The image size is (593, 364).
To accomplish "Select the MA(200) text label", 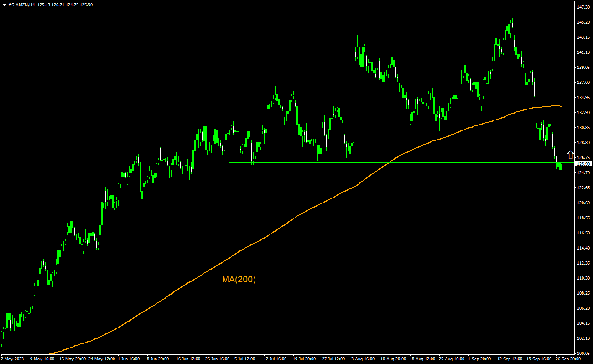I will tap(239, 280).
